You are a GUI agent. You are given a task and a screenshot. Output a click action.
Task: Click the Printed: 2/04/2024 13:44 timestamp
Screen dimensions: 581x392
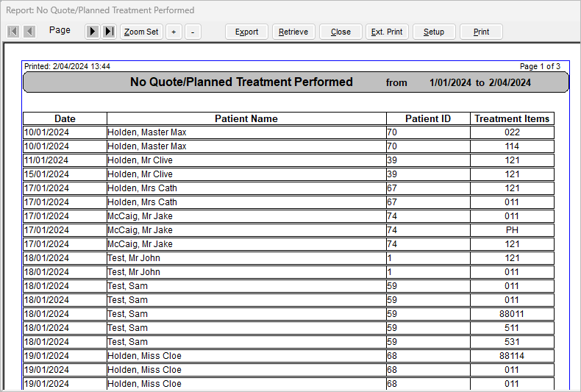[67, 66]
